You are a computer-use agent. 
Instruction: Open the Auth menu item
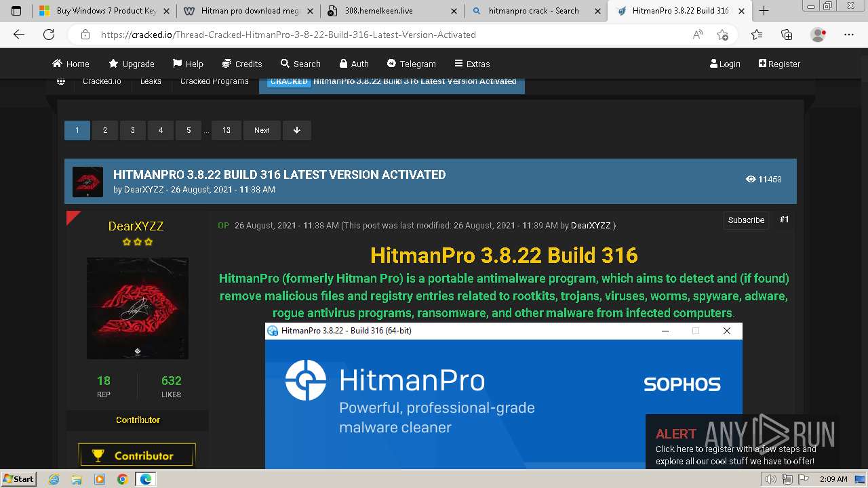point(354,64)
